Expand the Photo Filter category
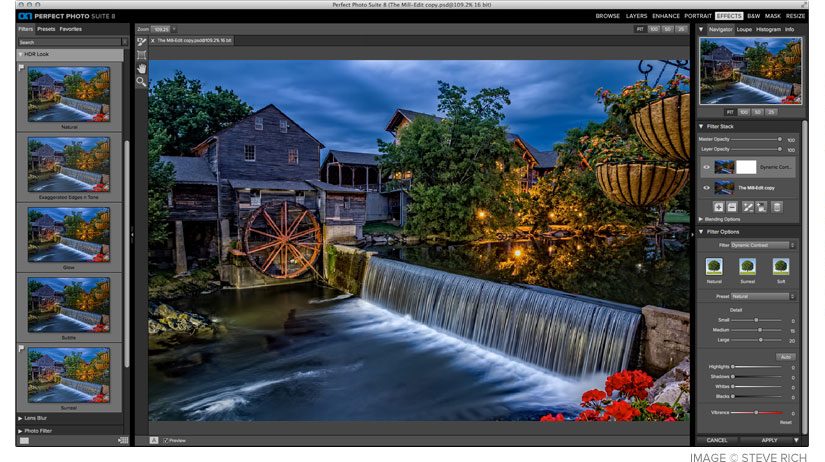Image resolution: width=825 pixels, height=462 pixels. coord(20,431)
